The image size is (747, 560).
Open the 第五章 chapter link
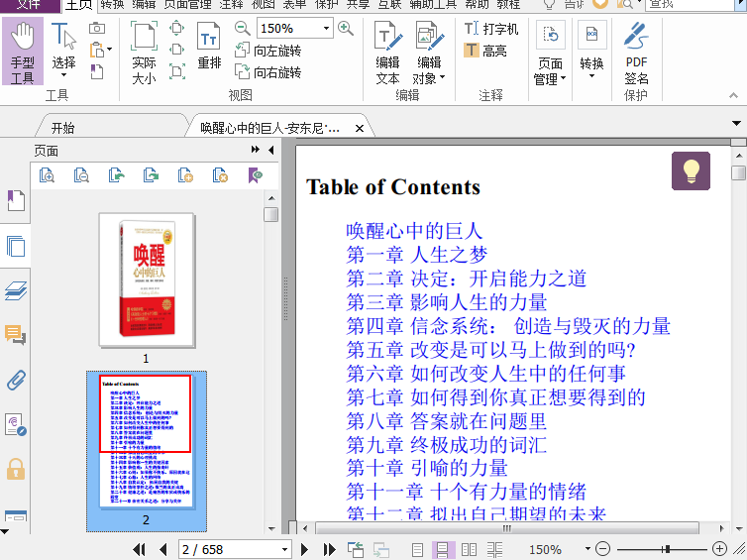click(490, 350)
